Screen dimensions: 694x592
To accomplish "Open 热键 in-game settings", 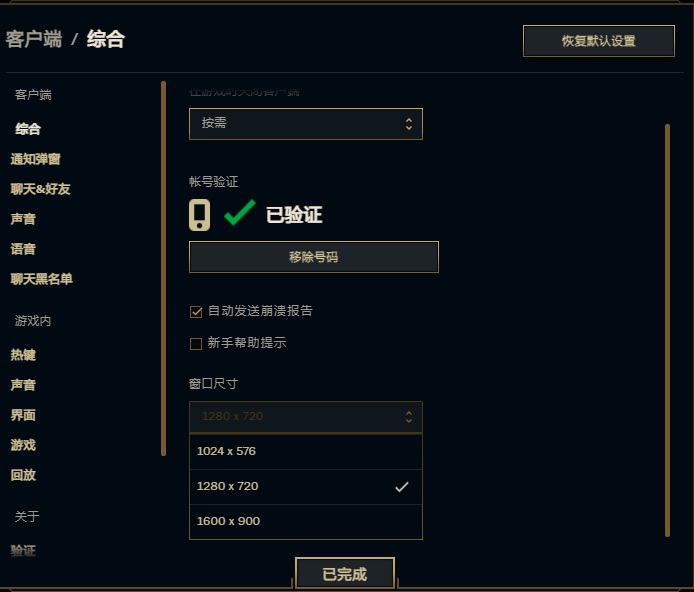I will click(x=23, y=355).
